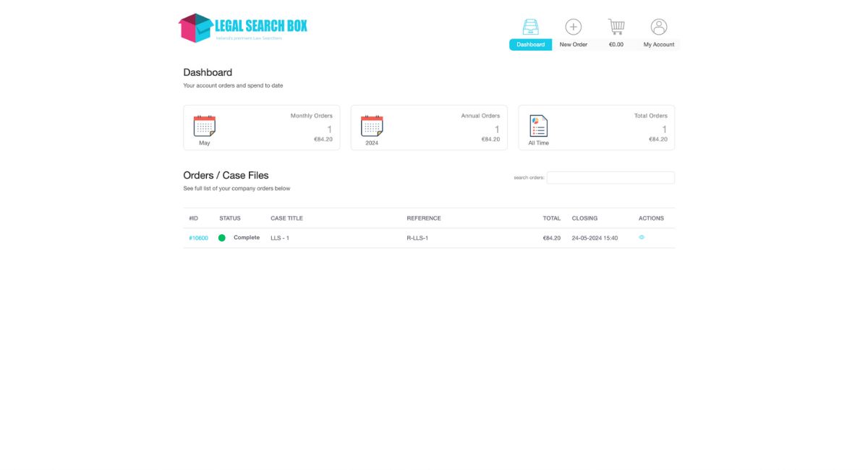Image resolution: width=868 pixels, height=470 pixels.
Task: Click the green Complete status dot
Action: [222, 238]
